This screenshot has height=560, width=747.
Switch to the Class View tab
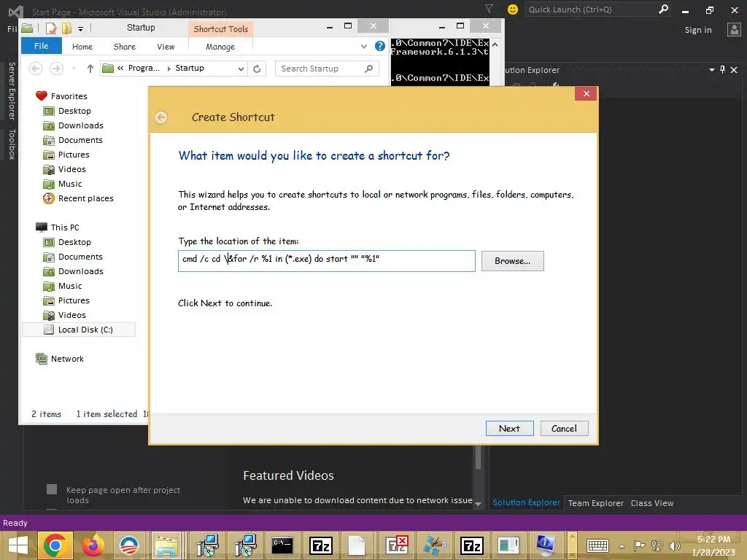click(x=651, y=503)
